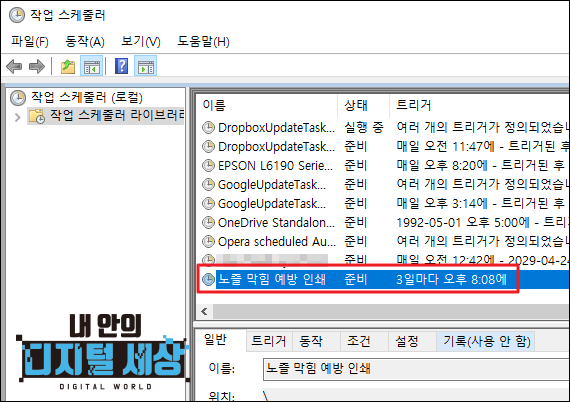Select 작업 스케줄러 라이브러리 in the tree
The width and height of the screenshot is (570, 402).
[117, 116]
